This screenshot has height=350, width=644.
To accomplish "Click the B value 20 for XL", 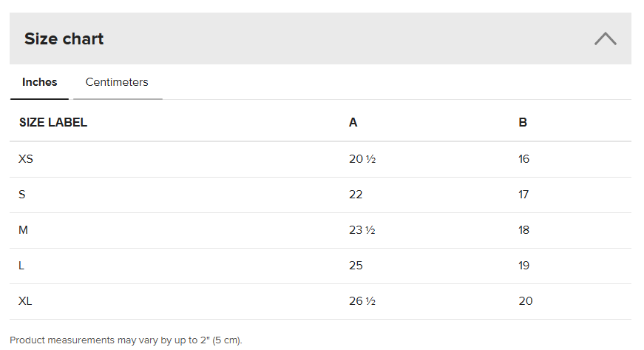I will [525, 301].
